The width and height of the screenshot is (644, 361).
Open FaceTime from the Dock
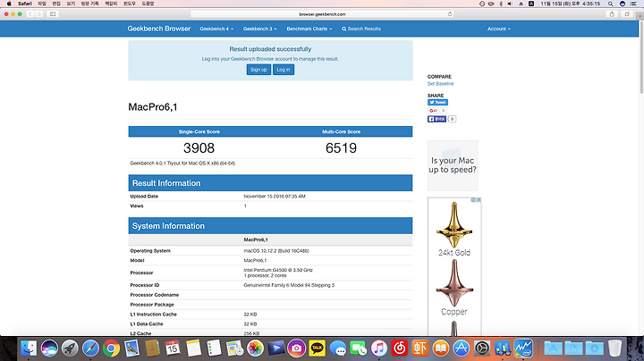pos(358,348)
